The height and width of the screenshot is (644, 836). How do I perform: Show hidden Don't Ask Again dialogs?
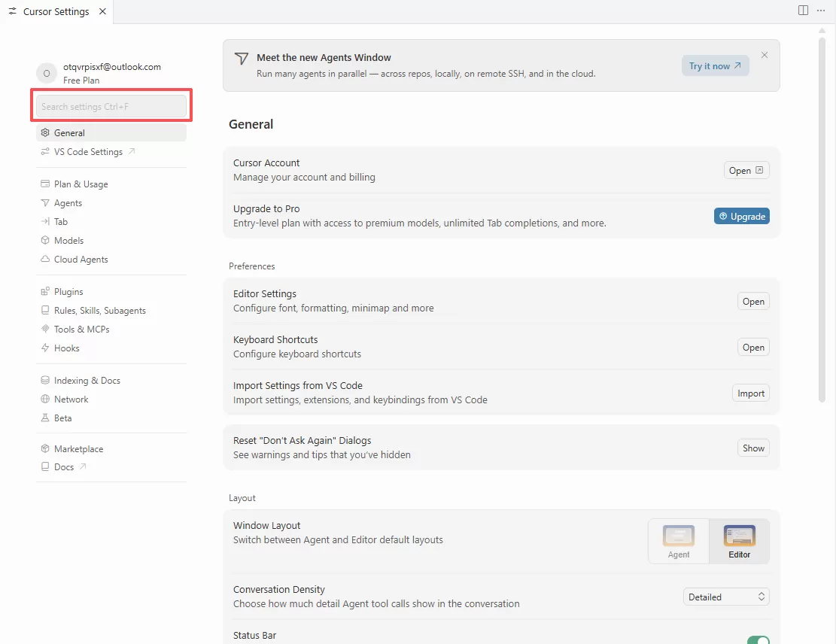click(x=753, y=448)
